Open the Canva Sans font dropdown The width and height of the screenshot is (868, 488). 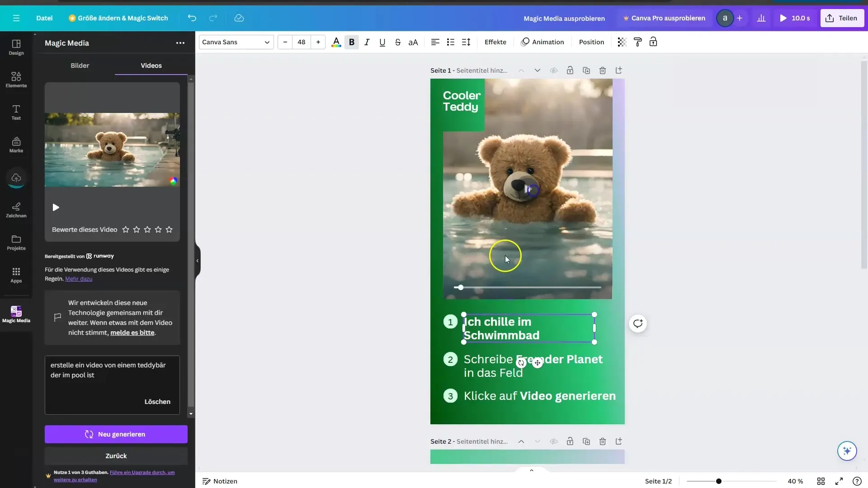pos(236,42)
